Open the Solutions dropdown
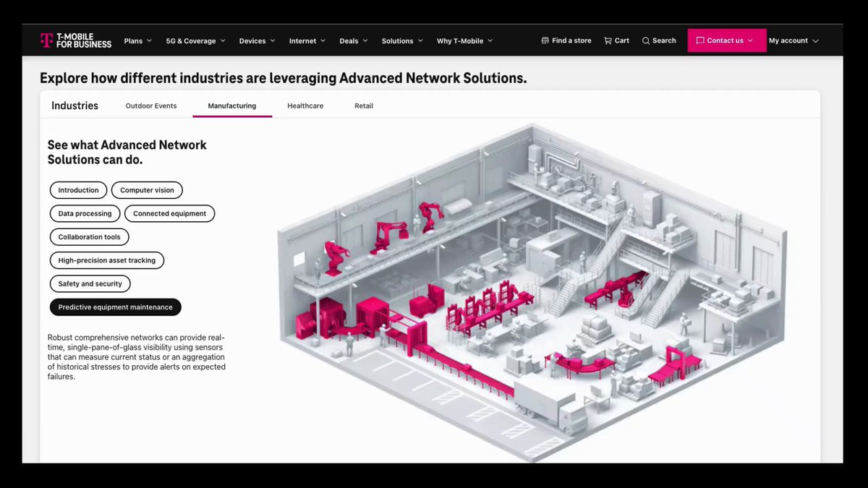The height and width of the screenshot is (488, 868). click(x=402, y=41)
